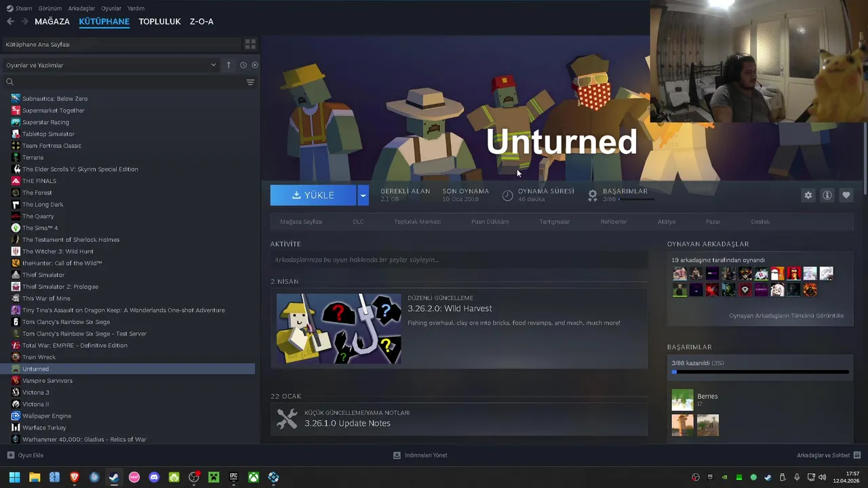
Task: Open the Xbox app on taskbar
Action: 254,477
